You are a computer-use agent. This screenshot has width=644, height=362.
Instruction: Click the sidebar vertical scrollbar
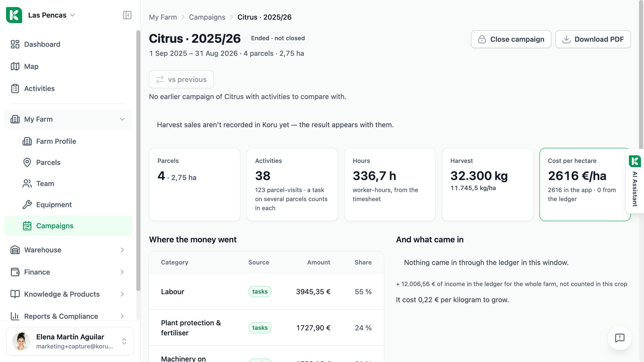pos(138,161)
